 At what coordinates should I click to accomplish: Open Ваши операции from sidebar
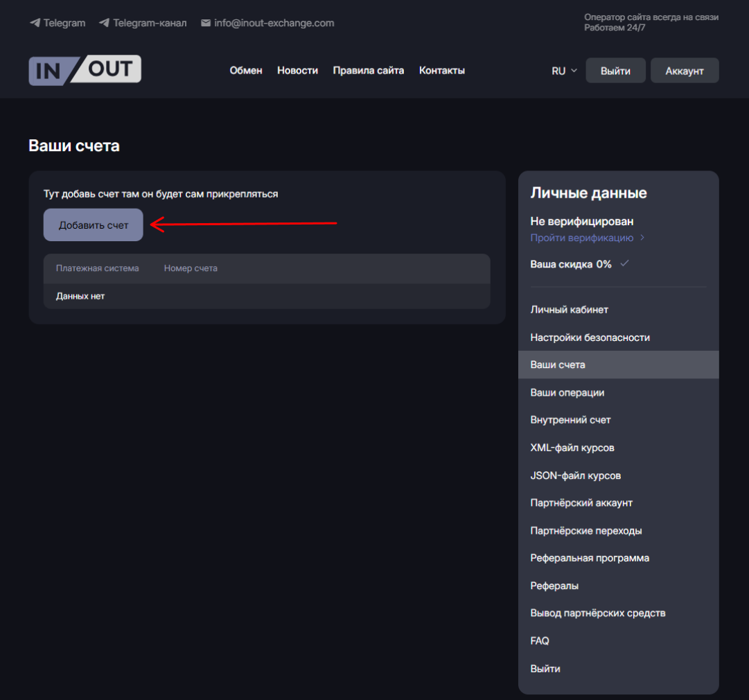pyautogui.click(x=567, y=392)
